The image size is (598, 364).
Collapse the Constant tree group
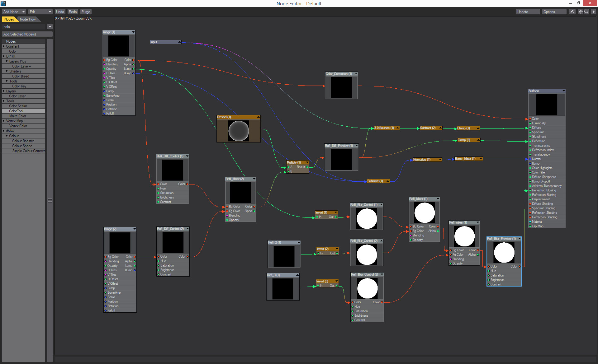(x=4, y=46)
